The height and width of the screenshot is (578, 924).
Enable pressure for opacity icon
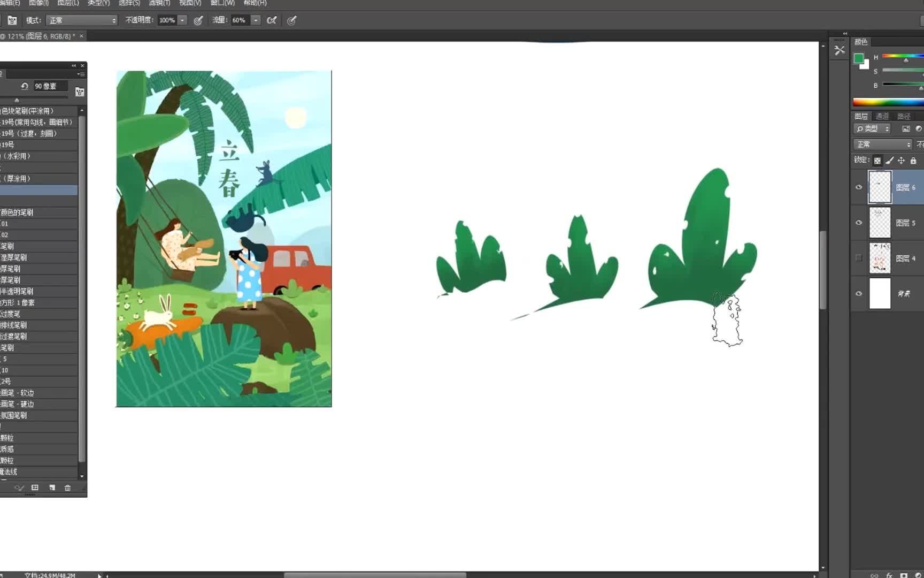click(x=198, y=20)
